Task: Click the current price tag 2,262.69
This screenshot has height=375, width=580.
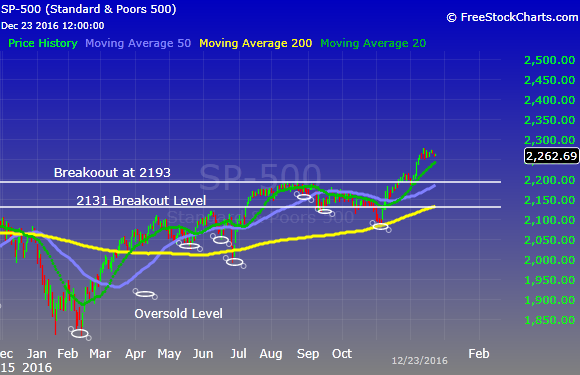Action: coord(551,156)
